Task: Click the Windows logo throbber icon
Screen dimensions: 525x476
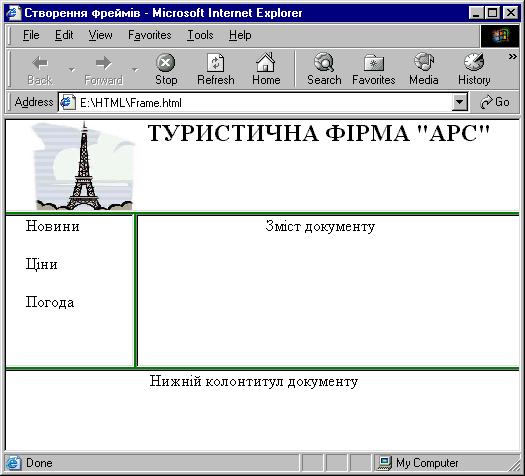Action: tap(500, 35)
